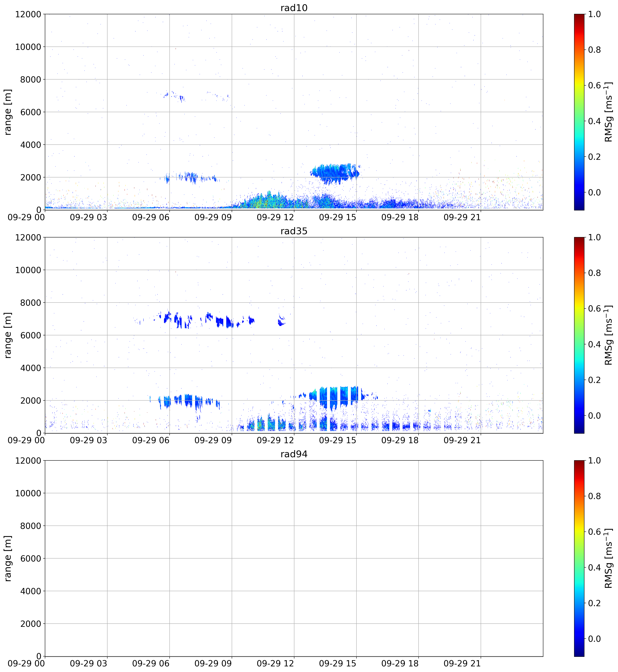Click the 12000 range tick of rad10

point(28,14)
